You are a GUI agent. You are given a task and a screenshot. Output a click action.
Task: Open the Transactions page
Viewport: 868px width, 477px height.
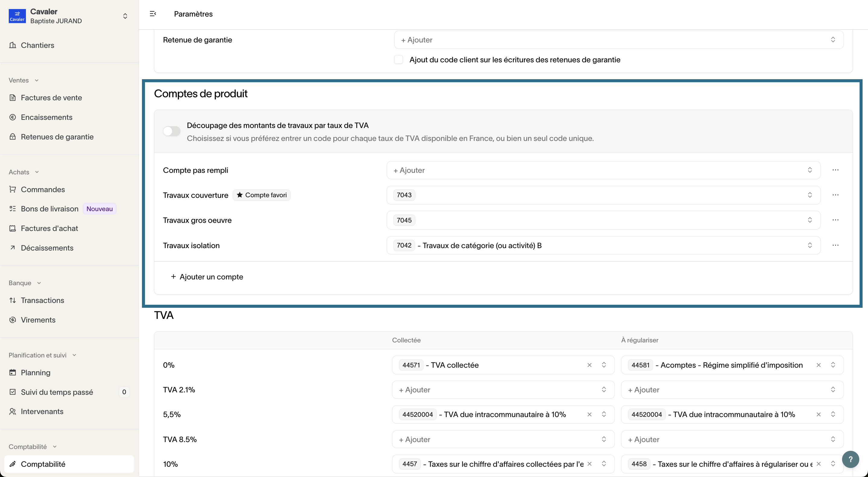(42, 300)
